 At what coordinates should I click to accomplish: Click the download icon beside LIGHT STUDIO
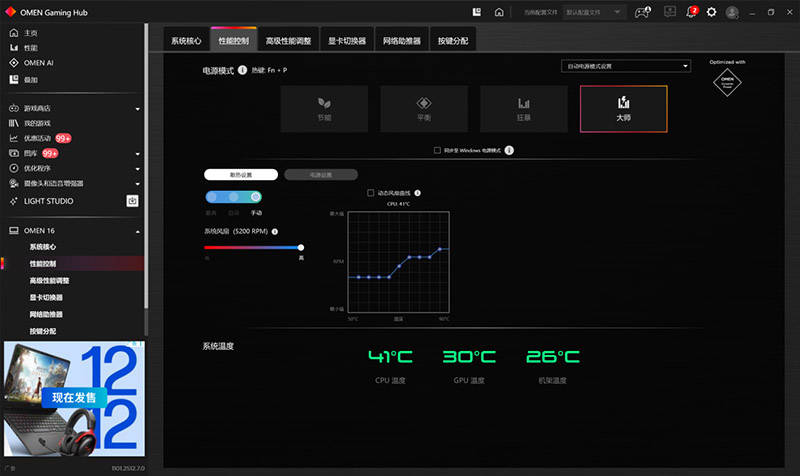pyautogui.click(x=132, y=201)
